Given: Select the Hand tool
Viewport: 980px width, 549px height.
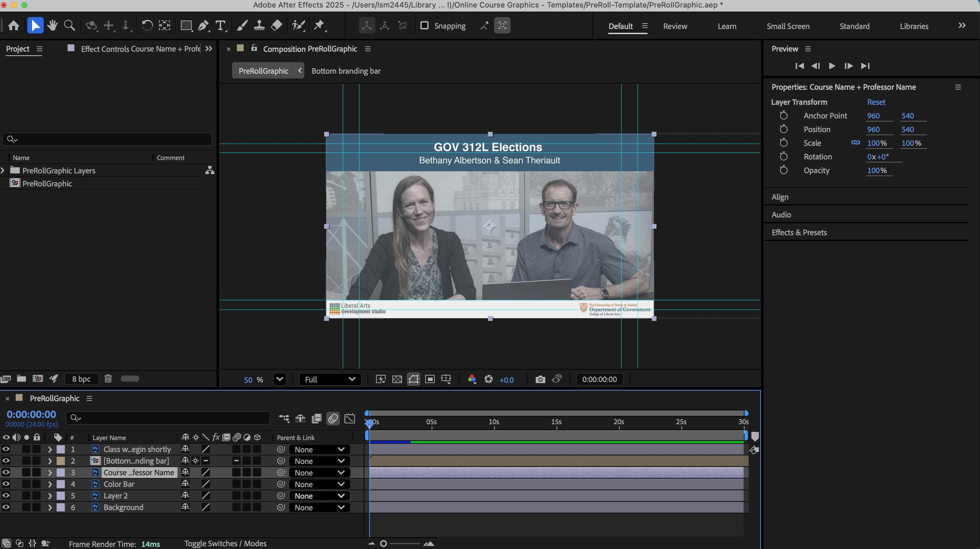Looking at the screenshot, I should [53, 26].
